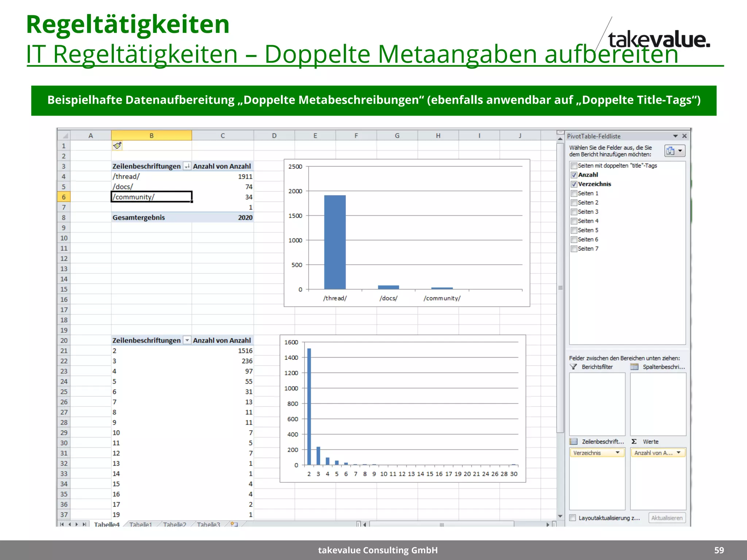Go to first sheet with navigation arrow
Screen dimensions: 747x560
coord(62,524)
